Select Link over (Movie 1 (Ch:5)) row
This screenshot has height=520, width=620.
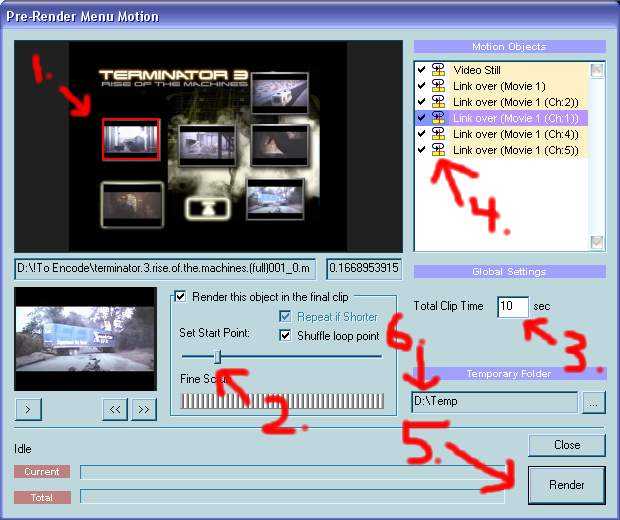pyautogui.click(x=501, y=149)
